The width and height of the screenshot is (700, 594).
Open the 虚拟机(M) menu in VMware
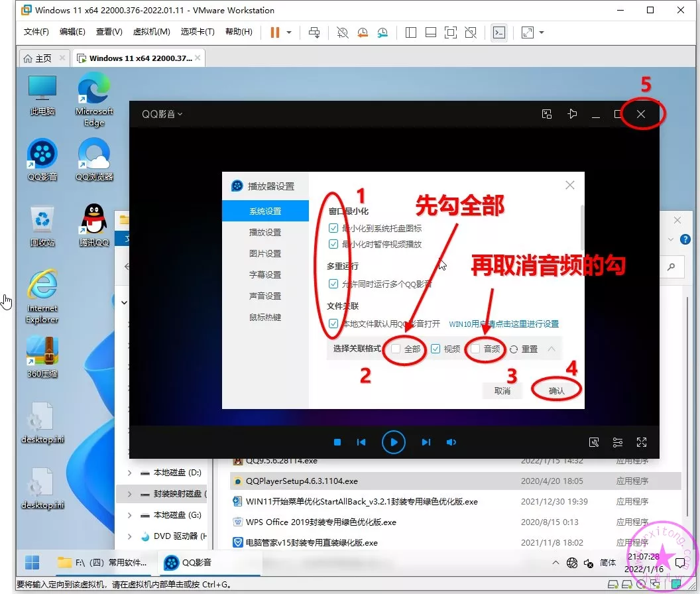[151, 32]
